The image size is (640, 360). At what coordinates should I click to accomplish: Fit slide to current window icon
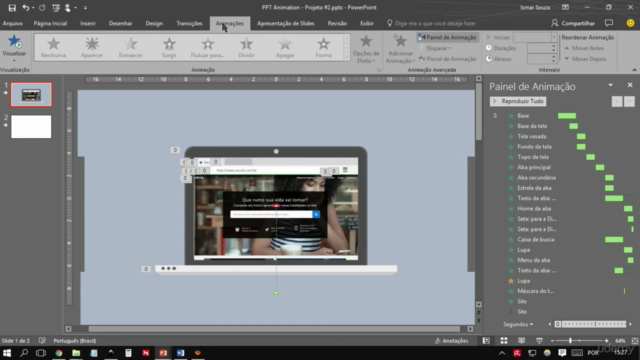(x=635, y=340)
